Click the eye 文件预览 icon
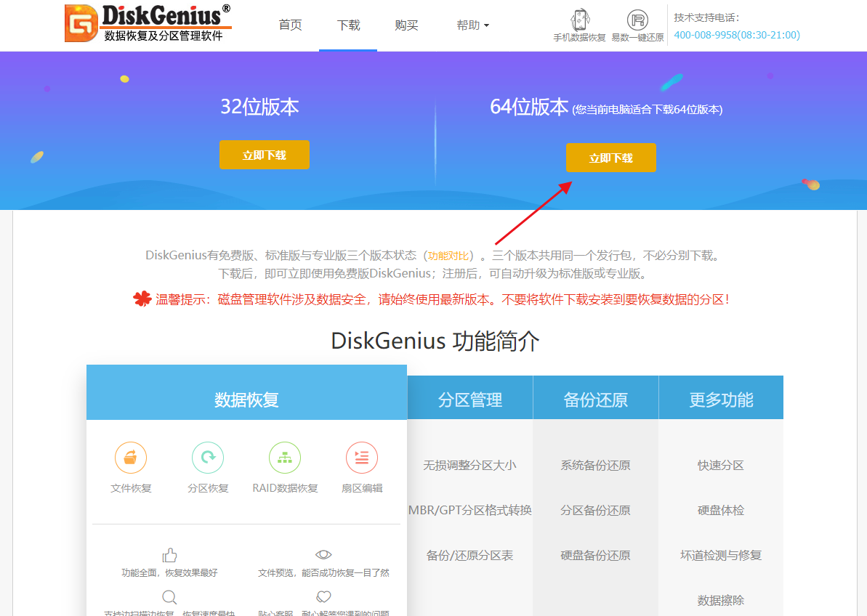 pyautogui.click(x=323, y=555)
